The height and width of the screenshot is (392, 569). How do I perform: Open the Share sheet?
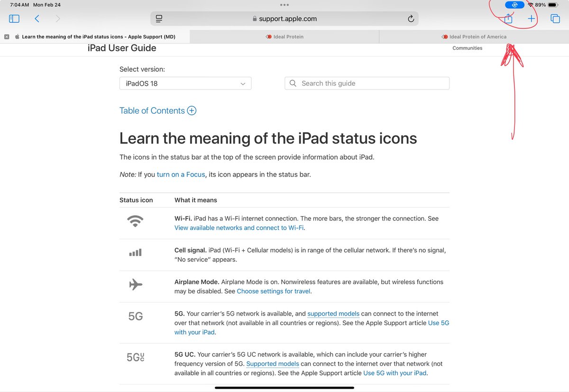[x=508, y=18]
